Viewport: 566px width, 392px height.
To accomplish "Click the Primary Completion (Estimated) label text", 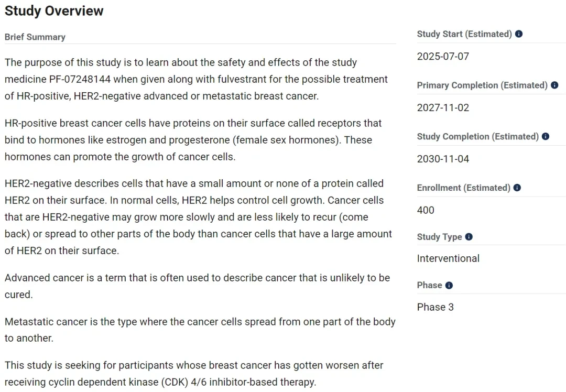I will click(x=482, y=85).
